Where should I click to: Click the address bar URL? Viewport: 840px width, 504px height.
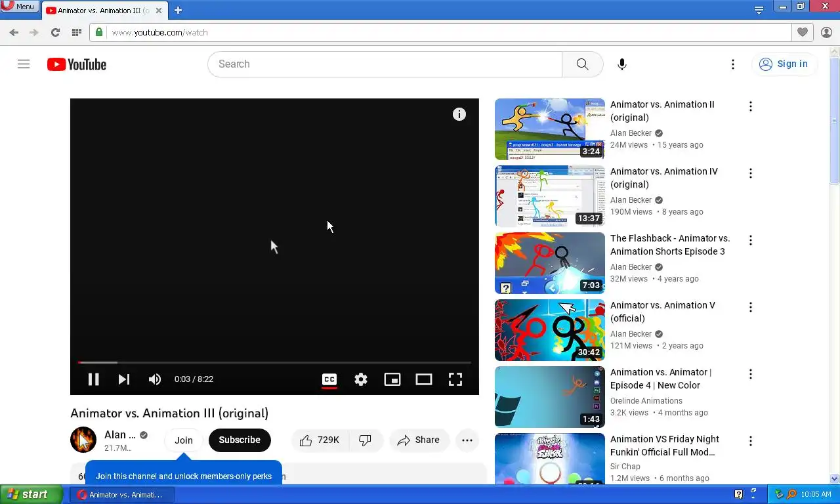160,32
